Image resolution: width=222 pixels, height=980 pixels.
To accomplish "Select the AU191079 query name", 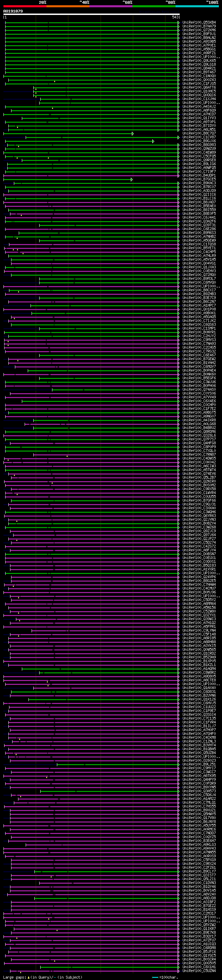I will coord(13,11).
